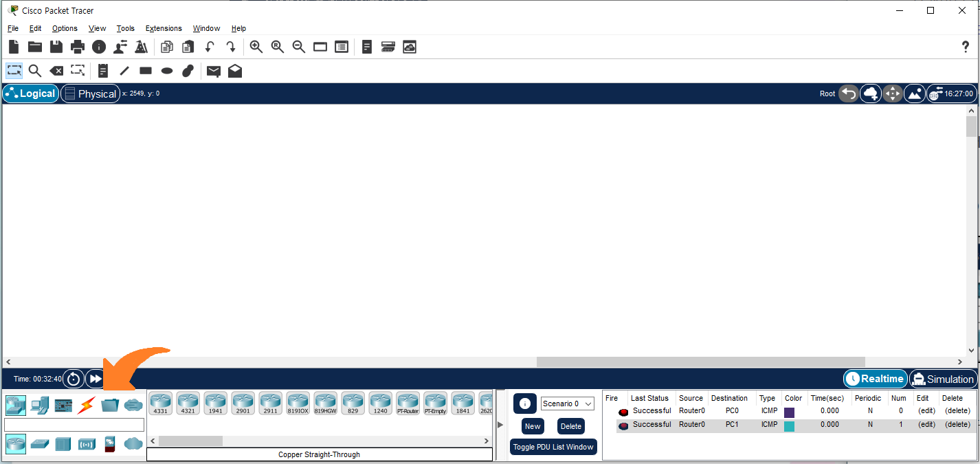Redo the last action
Image resolution: width=980 pixels, height=464 pixels.
(231, 47)
